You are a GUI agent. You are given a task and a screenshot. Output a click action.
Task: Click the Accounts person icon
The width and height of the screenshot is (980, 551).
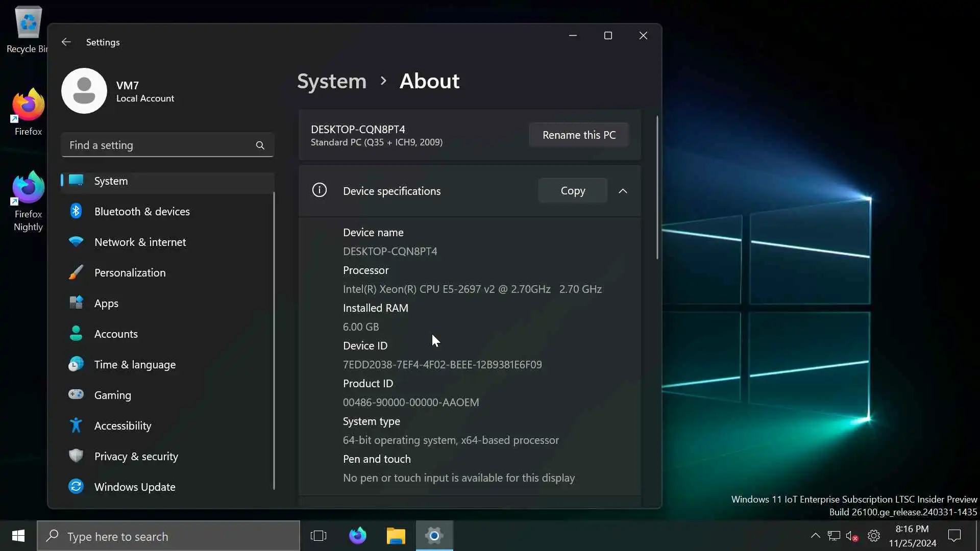76,334
